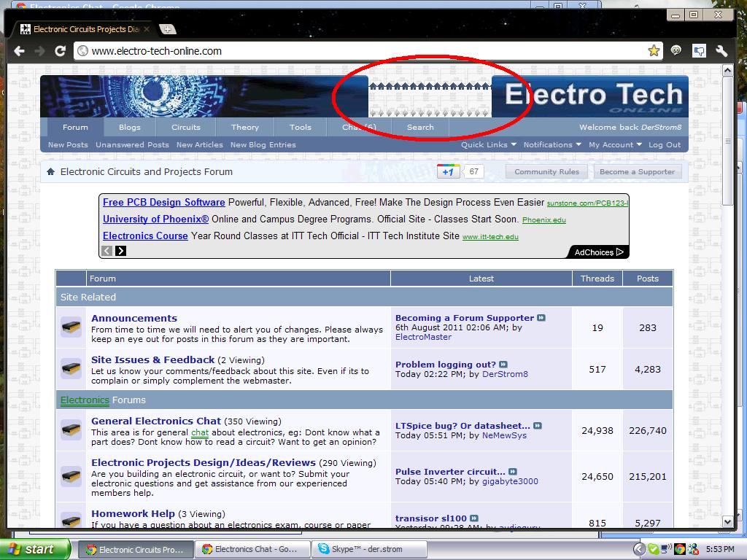Show the previous ad with left arrow
The image size is (747, 560).
coord(107,251)
